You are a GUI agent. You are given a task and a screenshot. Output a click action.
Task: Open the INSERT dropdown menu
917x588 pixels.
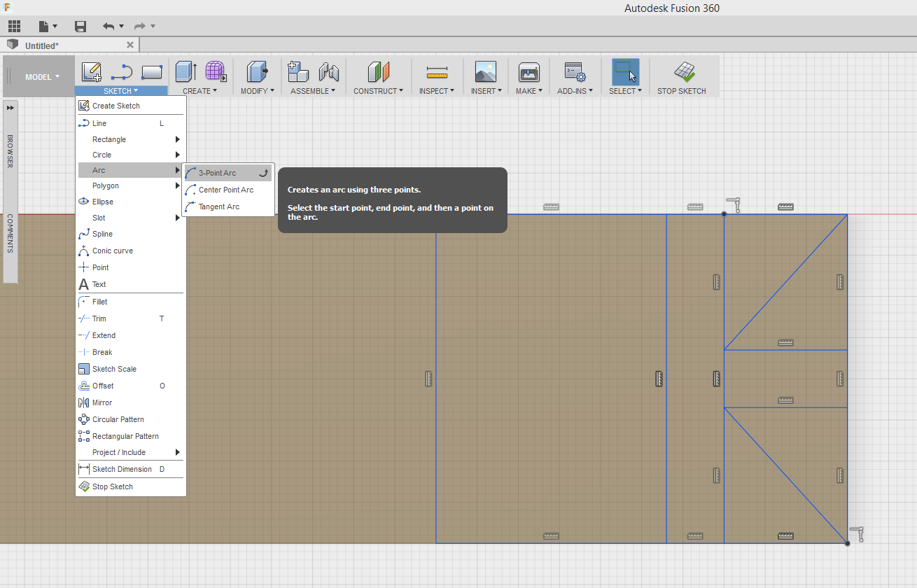tap(486, 91)
